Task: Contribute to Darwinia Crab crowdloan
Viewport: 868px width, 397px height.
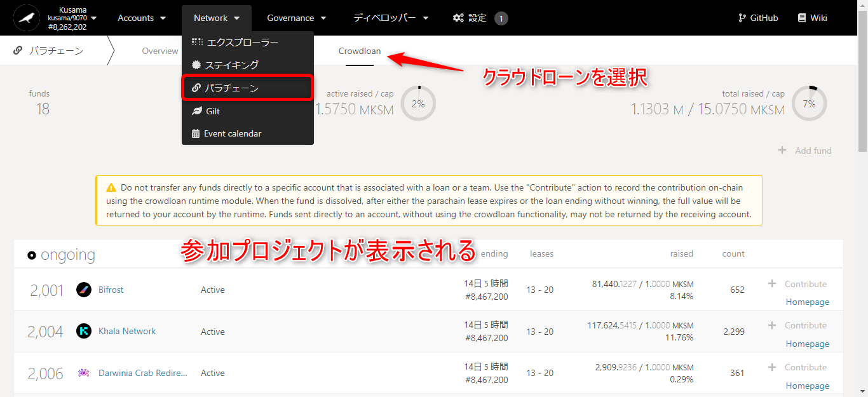Action: (798, 367)
